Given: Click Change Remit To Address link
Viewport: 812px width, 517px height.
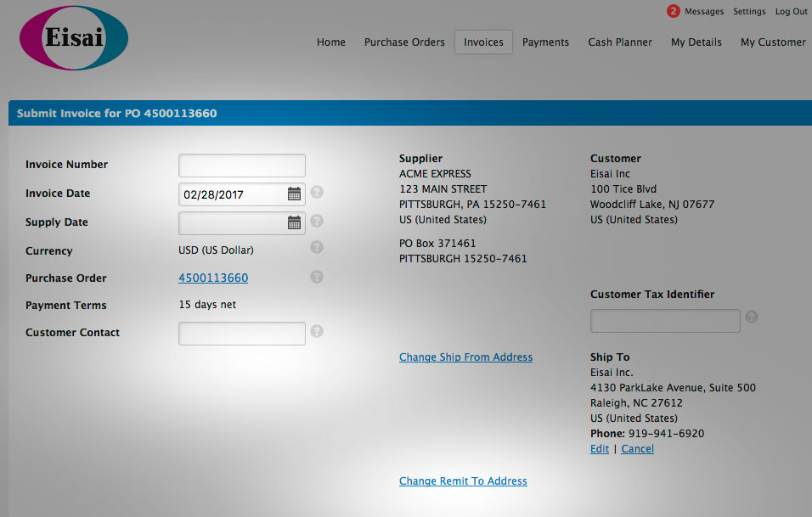Looking at the screenshot, I should pos(463,480).
